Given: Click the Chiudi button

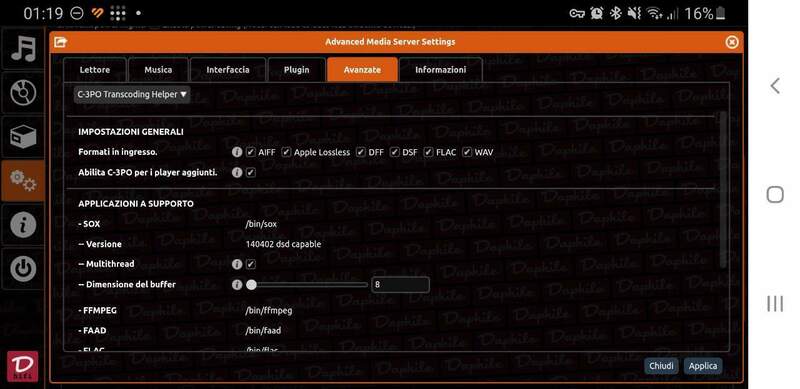Looking at the screenshot, I should (x=661, y=366).
